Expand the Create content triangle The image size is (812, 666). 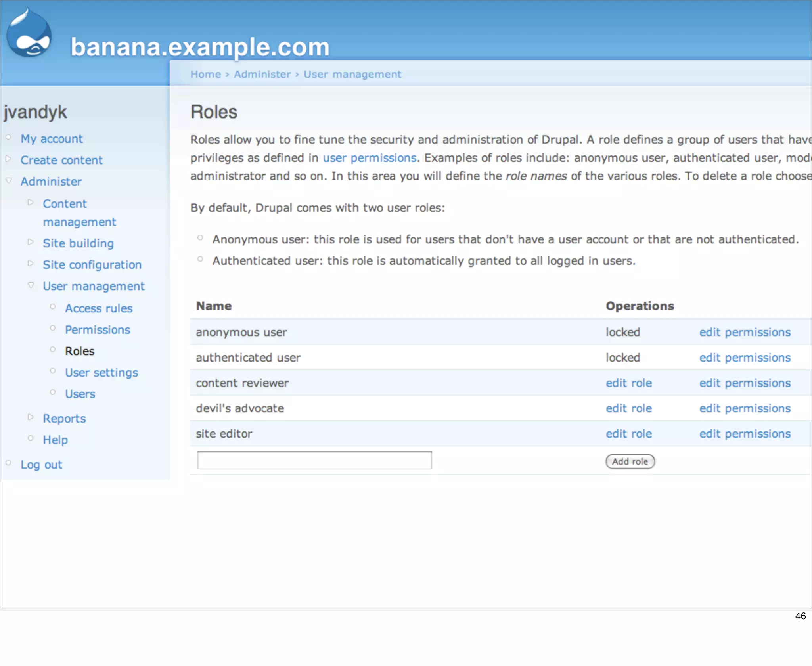[8, 159]
